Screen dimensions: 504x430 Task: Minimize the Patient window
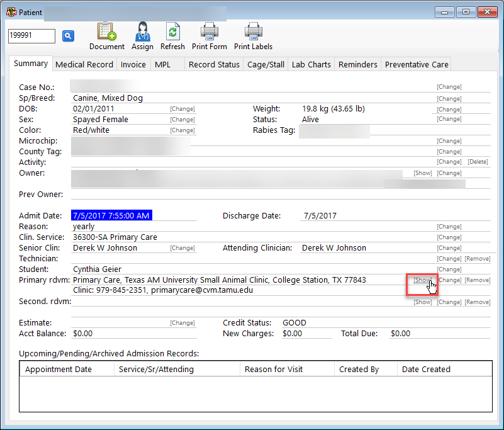[444, 12]
